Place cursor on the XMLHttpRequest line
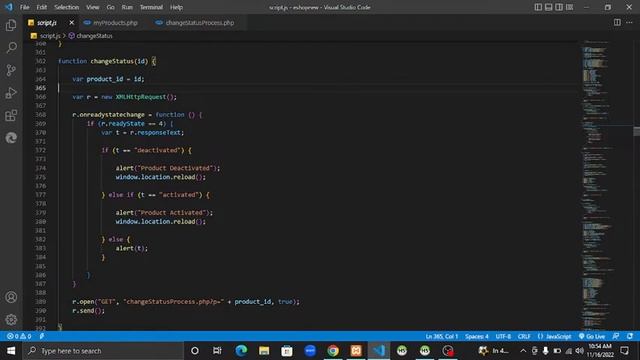Viewport: 640px width, 360px height. pyautogui.click(x=124, y=97)
